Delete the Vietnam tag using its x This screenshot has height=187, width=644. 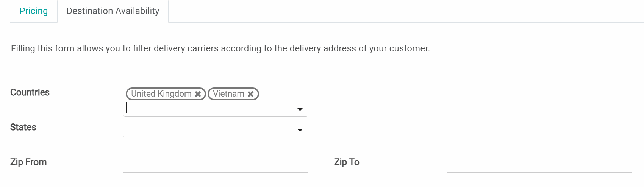point(251,94)
